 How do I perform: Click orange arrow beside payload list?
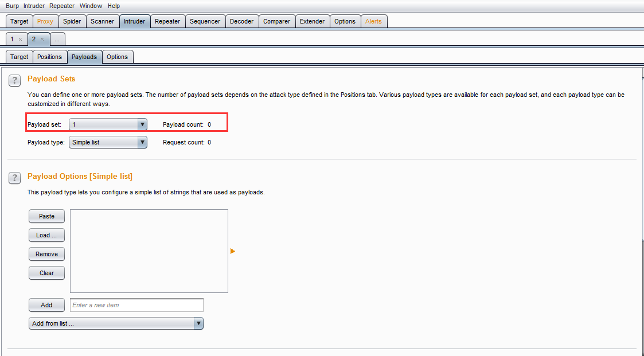[x=232, y=251]
